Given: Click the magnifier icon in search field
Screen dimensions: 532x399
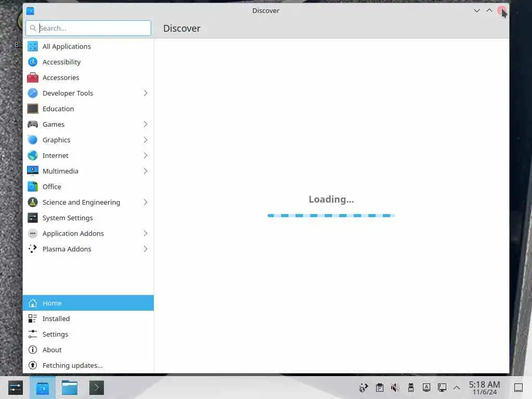Looking at the screenshot, I should tap(33, 28).
